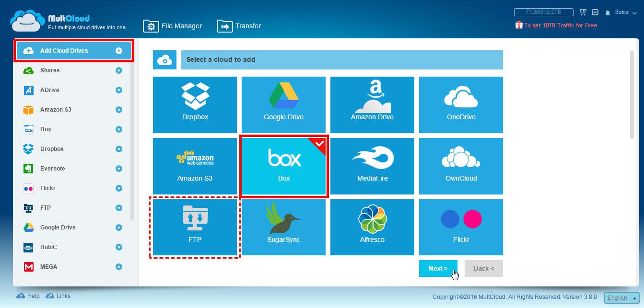Click the sidebar vertical scrollbar
Image resolution: width=644 pixels, height=308 pixels.
tap(132, 141)
